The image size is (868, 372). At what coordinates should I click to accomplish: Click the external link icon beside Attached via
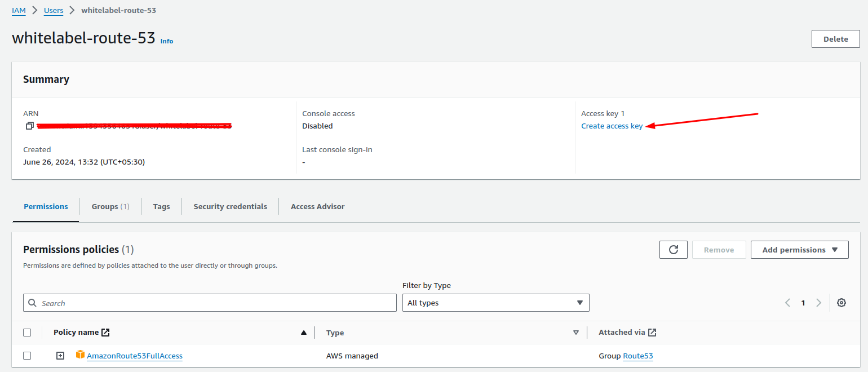(652, 333)
